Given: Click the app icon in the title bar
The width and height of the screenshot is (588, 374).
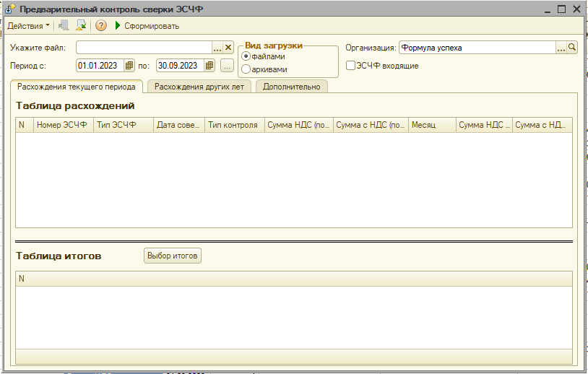Looking at the screenshot, I should [10, 9].
